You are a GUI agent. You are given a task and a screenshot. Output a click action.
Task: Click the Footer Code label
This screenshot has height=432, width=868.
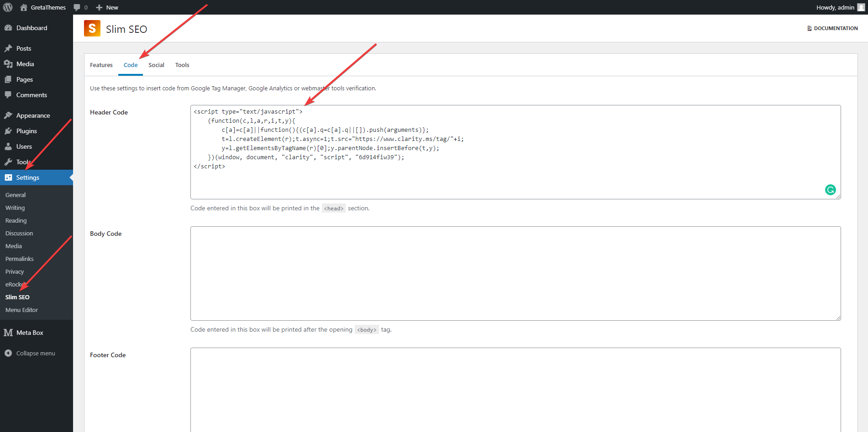tap(108, 355)
